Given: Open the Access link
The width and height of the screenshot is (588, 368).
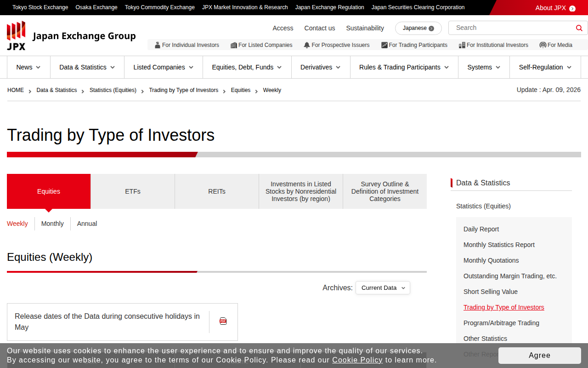Looking at the screenshot, I should point(283,28).
